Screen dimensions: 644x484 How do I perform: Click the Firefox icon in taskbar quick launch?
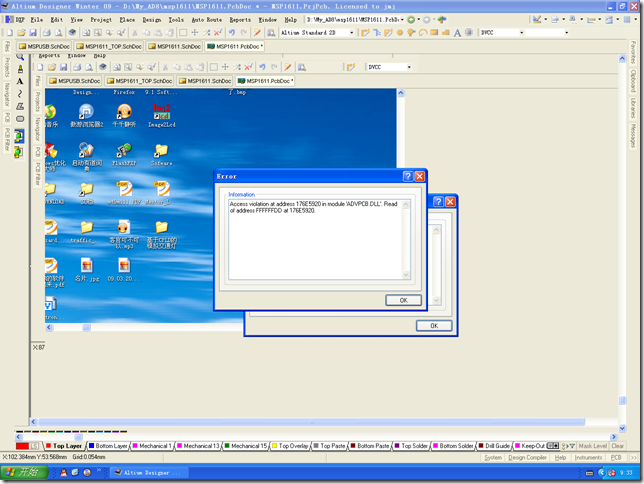(87, 472)
